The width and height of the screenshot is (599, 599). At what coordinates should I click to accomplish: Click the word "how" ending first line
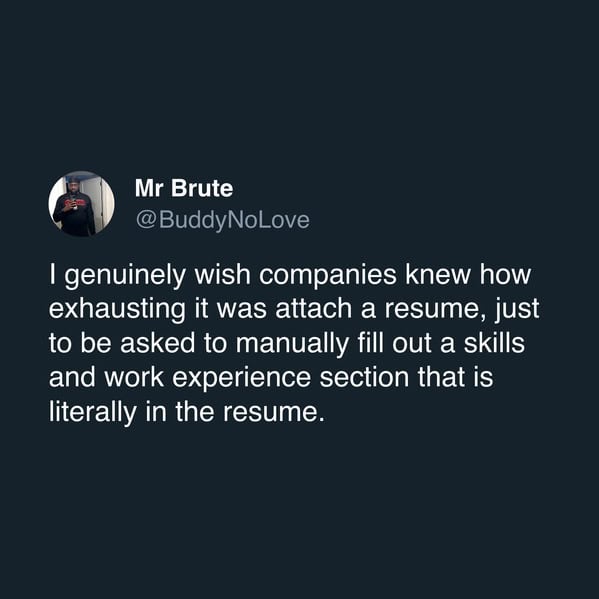(x=505, y=274)
